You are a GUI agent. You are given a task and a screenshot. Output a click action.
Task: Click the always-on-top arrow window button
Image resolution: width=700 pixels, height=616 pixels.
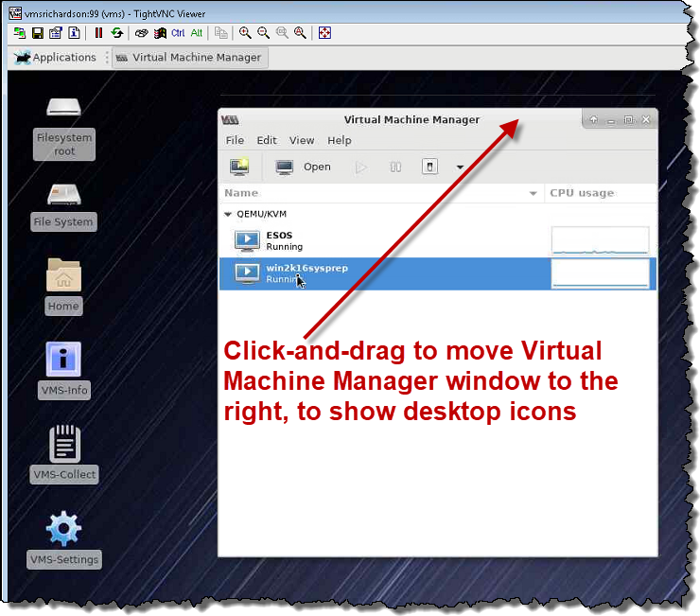[x=594, y=120]
